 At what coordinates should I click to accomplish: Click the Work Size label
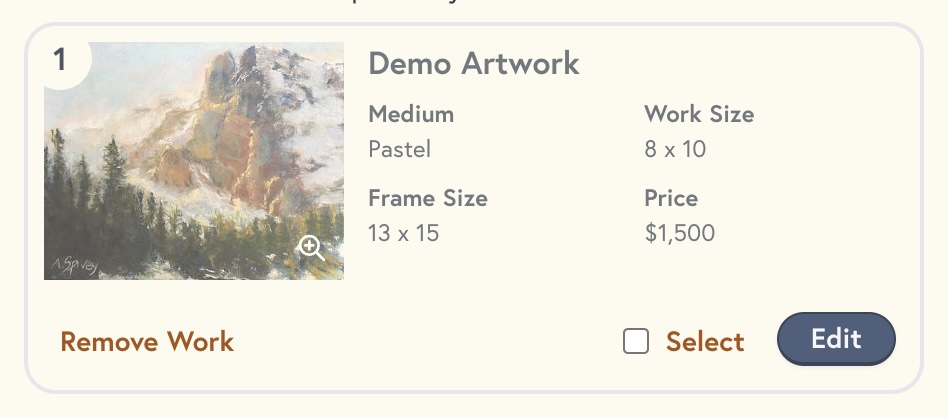coord(699,114)
